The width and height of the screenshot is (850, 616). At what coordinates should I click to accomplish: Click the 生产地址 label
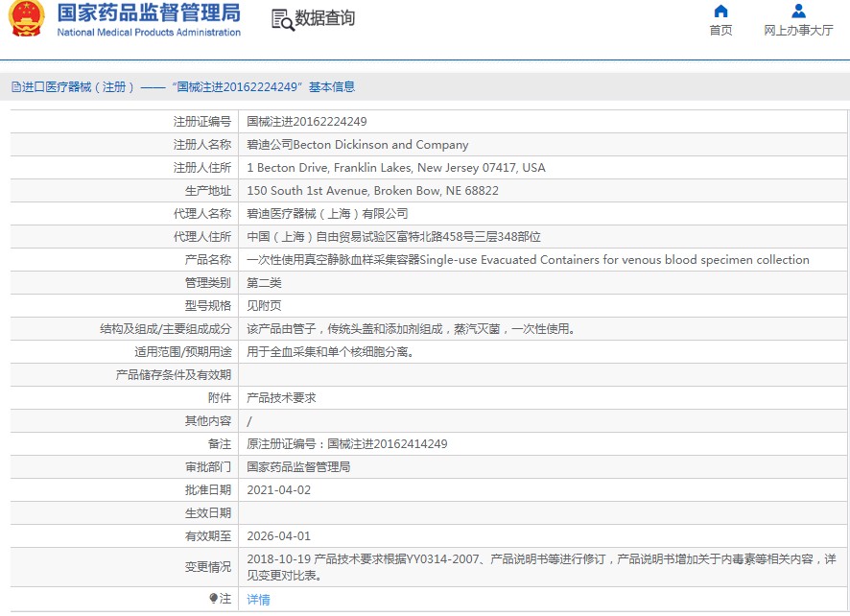208,191
